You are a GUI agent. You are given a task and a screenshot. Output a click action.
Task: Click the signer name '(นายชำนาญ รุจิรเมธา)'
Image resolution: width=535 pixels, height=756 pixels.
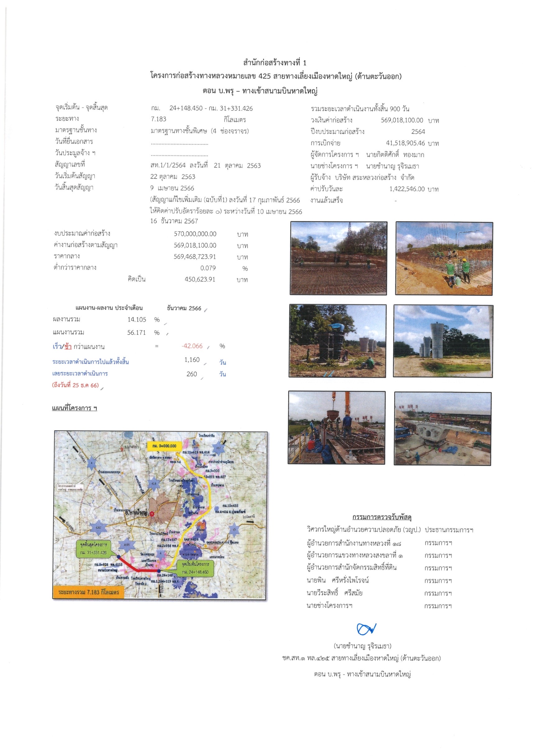point(362,646)
